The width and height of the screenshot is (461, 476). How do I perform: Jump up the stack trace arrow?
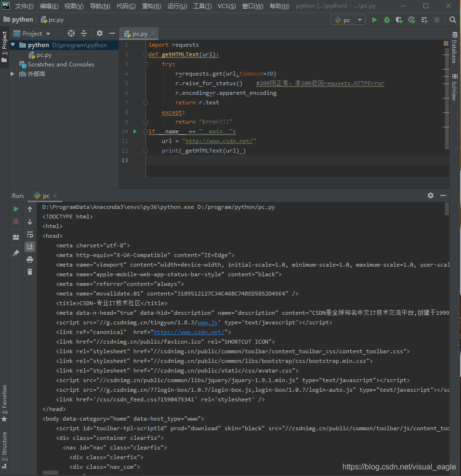[30, 209]
